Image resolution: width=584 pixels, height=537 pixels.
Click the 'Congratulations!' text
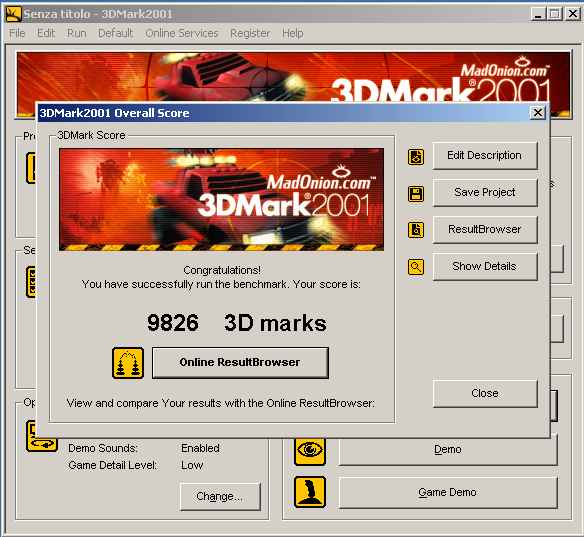coord(222,270)
